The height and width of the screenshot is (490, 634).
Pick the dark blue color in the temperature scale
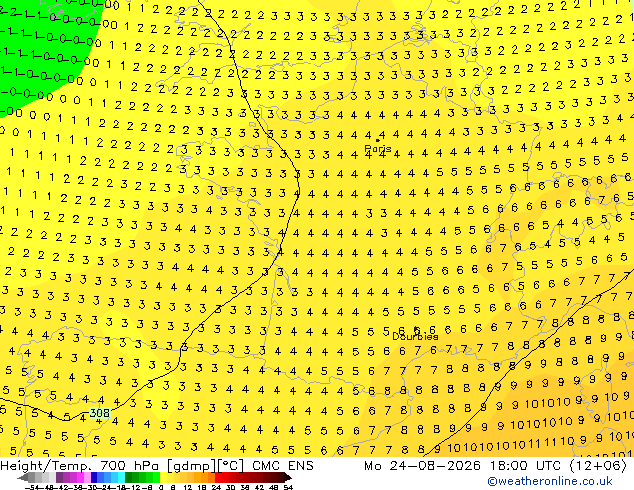94,478
